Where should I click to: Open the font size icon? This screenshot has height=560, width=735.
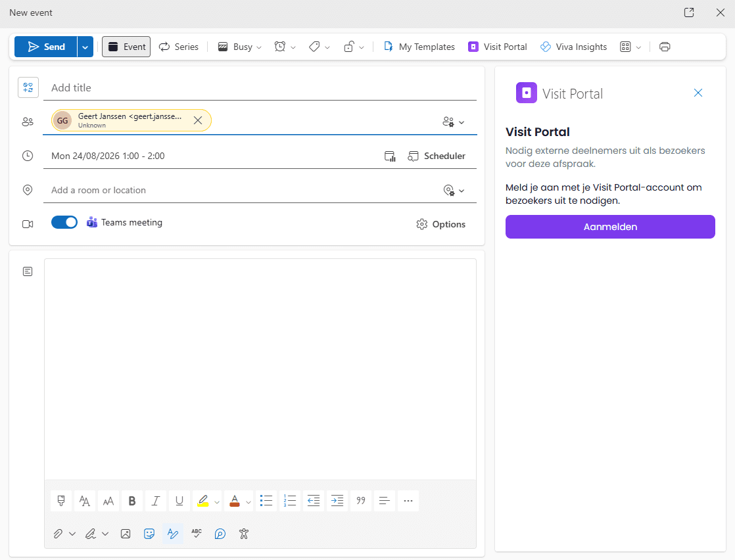click(108, 501)
